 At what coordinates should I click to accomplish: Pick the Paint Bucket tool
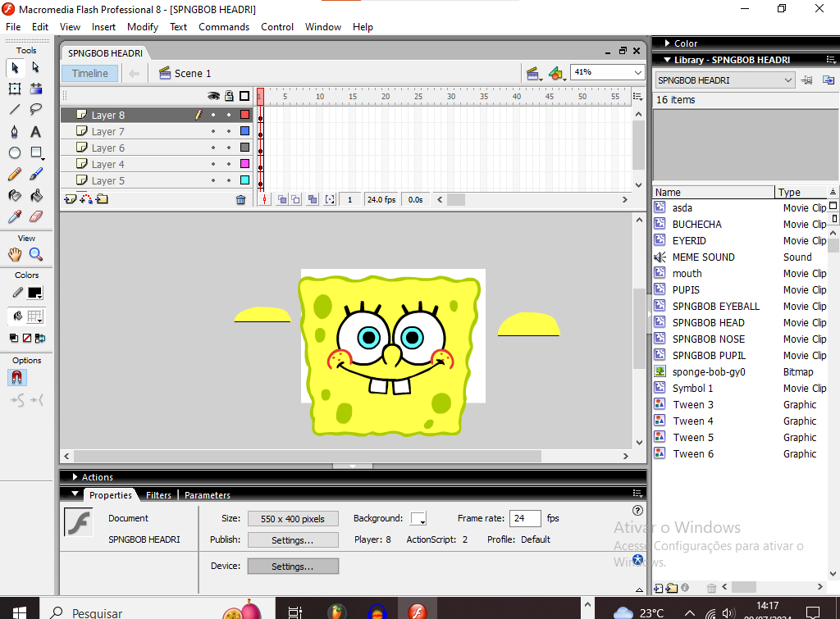coord(35,195)
